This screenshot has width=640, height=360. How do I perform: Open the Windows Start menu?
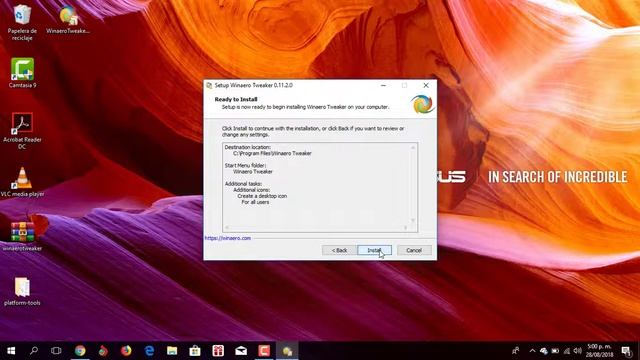tap(11, 351)
